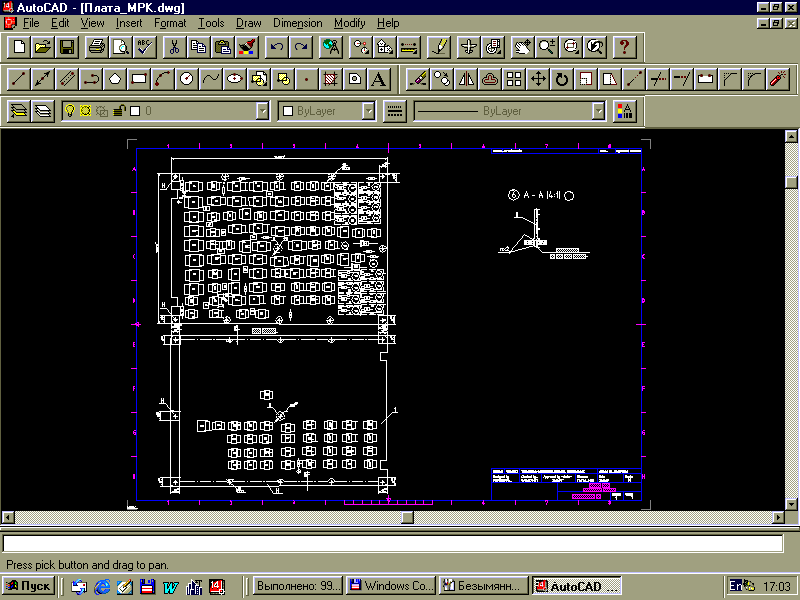
Task: Open the File menu
Action: coord(31,23)
